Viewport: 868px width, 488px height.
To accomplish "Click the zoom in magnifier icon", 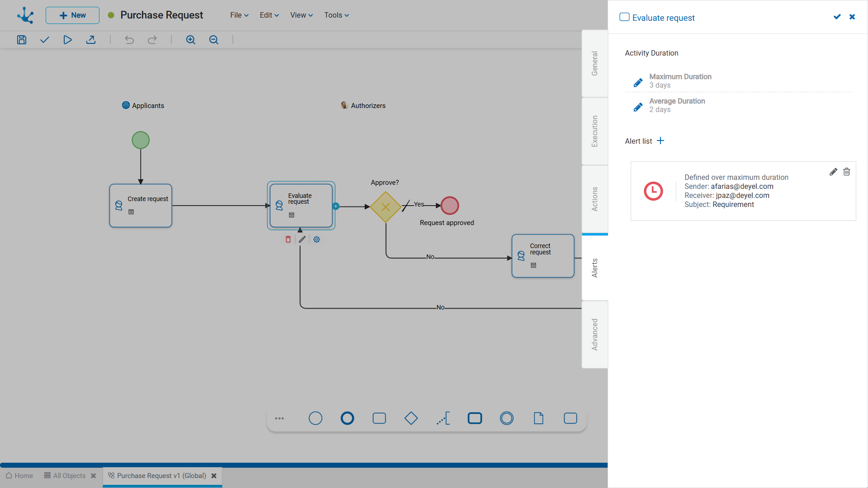I will [191, 40].
